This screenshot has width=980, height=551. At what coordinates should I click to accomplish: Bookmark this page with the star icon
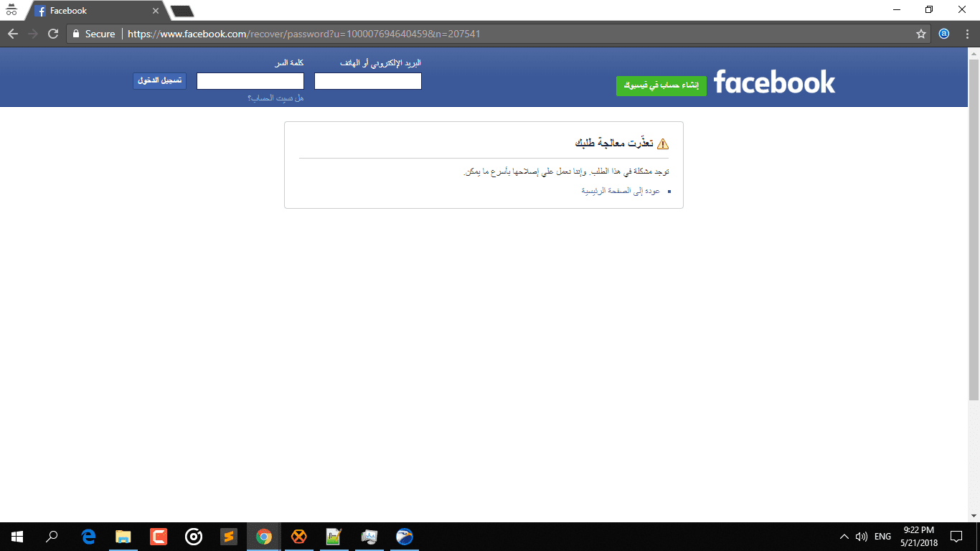click(921, 34)
